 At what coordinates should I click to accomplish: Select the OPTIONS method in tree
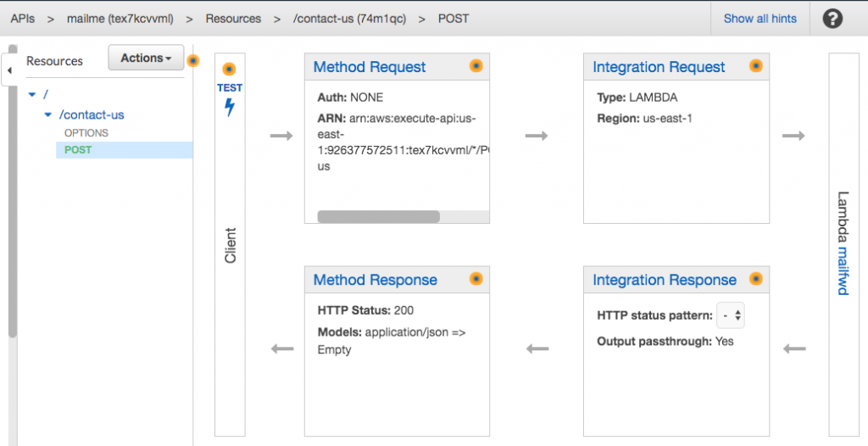(86, 133)
